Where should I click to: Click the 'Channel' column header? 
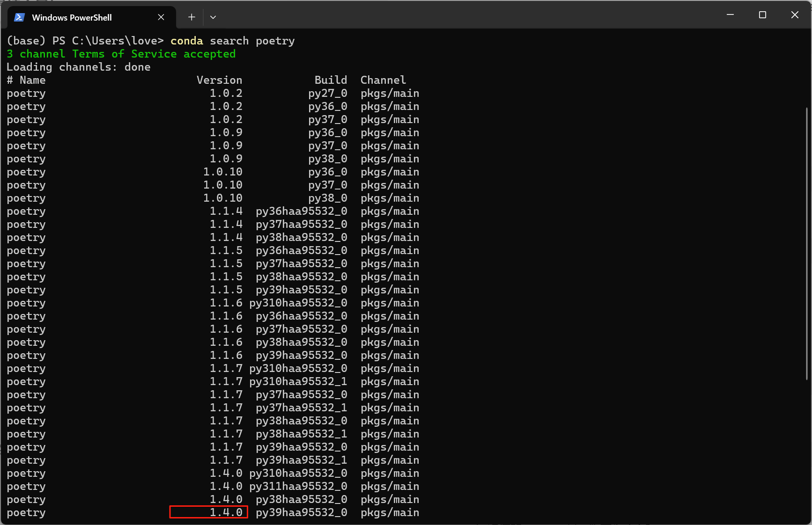tap(384, 80)
